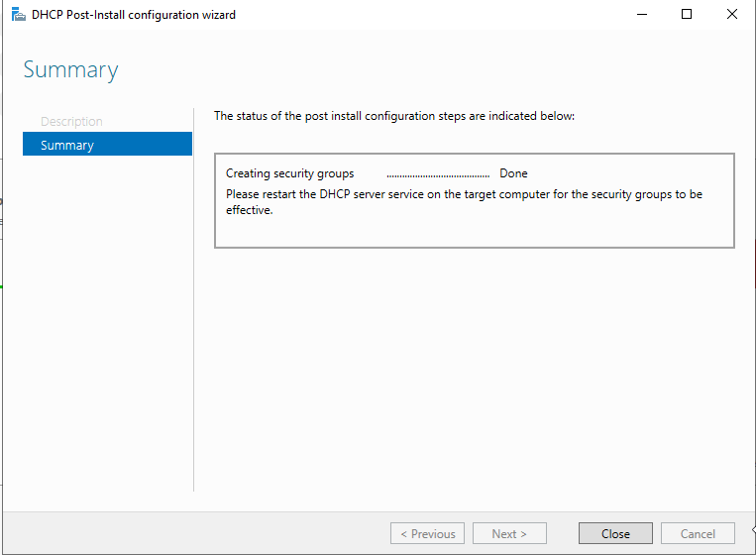Maximize the DHCP wizard window

click(x=687, y=15)
